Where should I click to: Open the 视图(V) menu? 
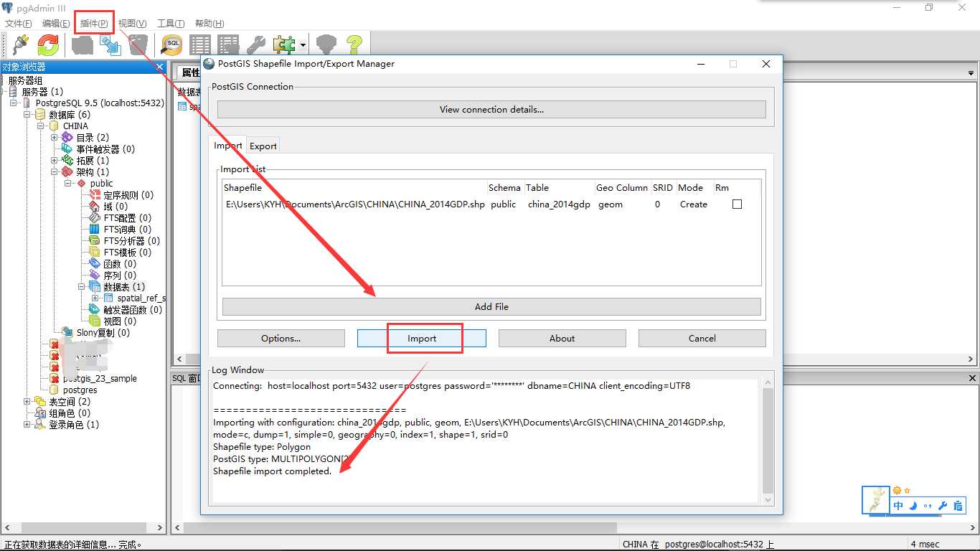[132, 24]
